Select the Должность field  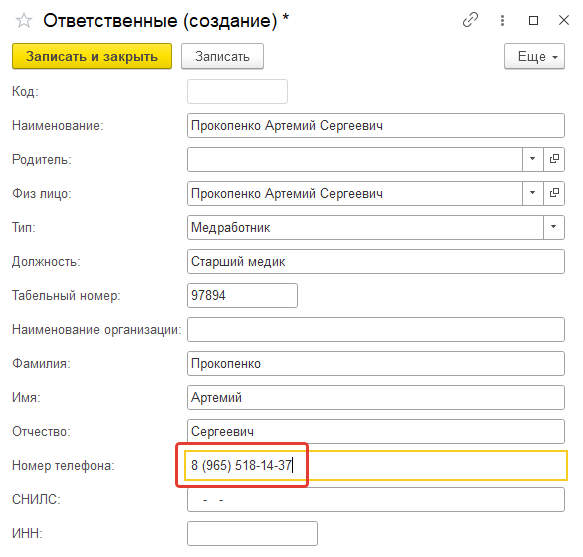[x=376, y=261]
